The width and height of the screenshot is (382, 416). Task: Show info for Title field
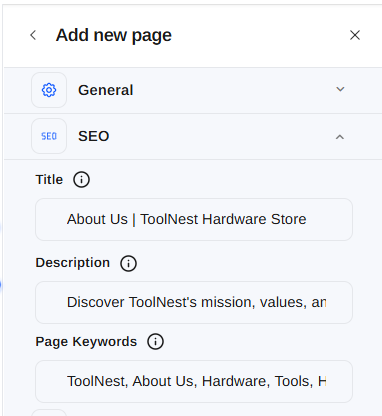pyautogui.click(x=81, y=180)
